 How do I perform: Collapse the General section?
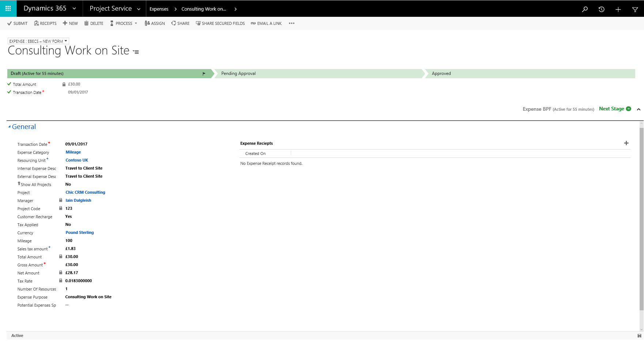pyautogui.click(x=22, y=127)
